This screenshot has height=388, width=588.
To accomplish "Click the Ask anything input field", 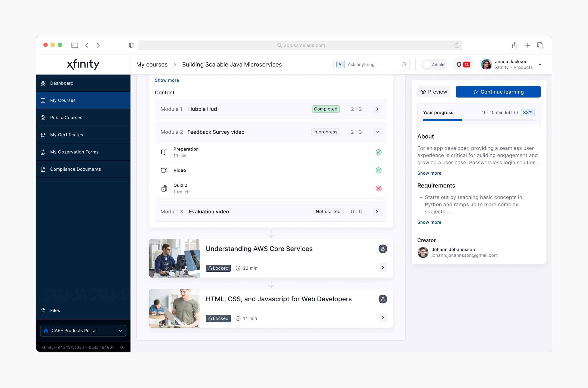I will (371, 65).
